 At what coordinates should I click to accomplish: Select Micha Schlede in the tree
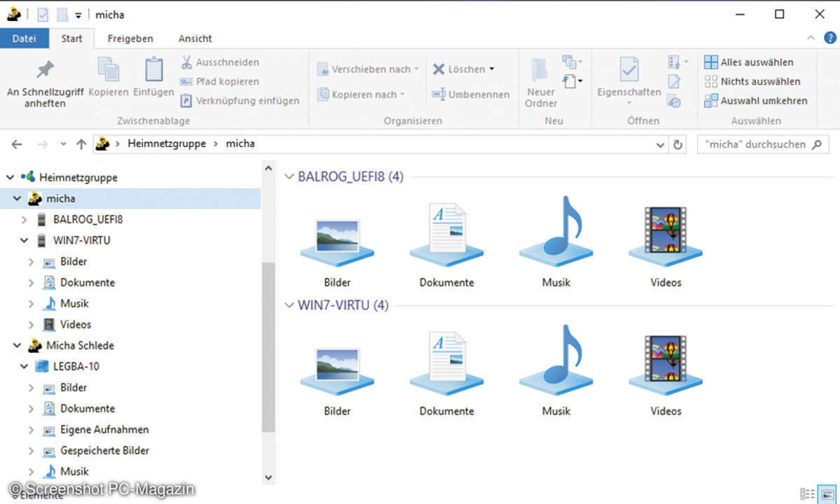[x=80, y=346]
